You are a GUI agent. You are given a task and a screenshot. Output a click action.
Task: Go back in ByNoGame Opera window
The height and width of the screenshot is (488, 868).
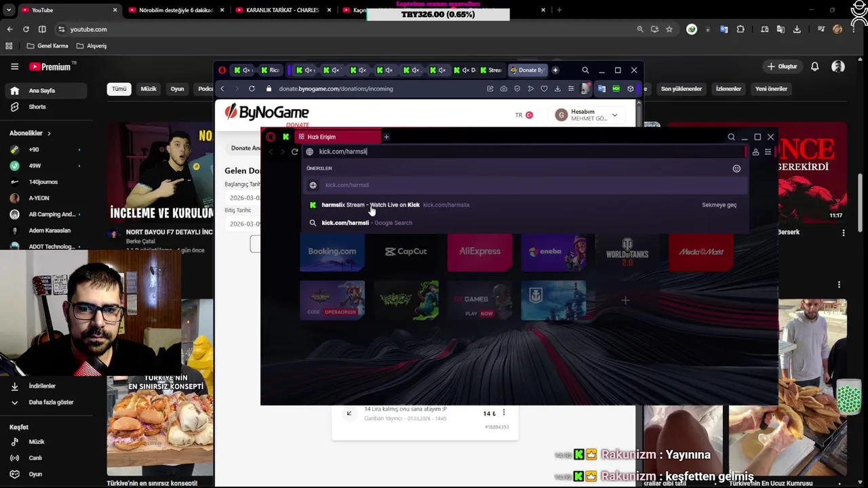coord(222,89)
